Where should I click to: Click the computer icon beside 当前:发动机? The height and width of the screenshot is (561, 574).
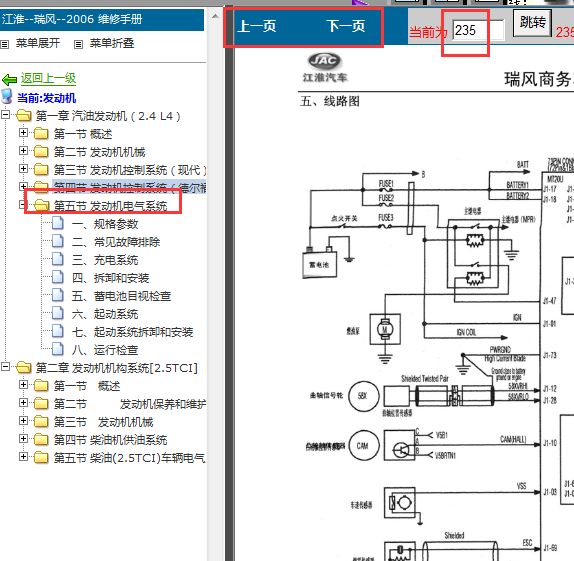tap(7, 97)
